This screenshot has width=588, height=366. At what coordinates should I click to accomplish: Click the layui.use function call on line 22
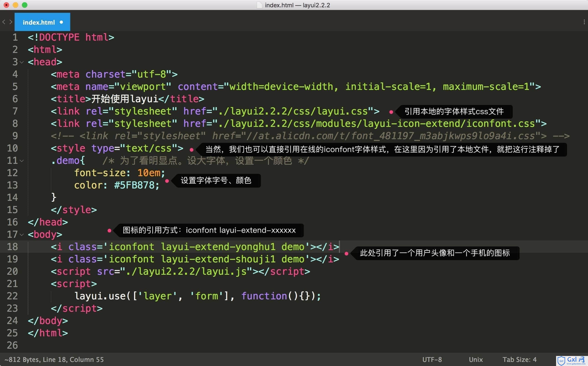198,296
